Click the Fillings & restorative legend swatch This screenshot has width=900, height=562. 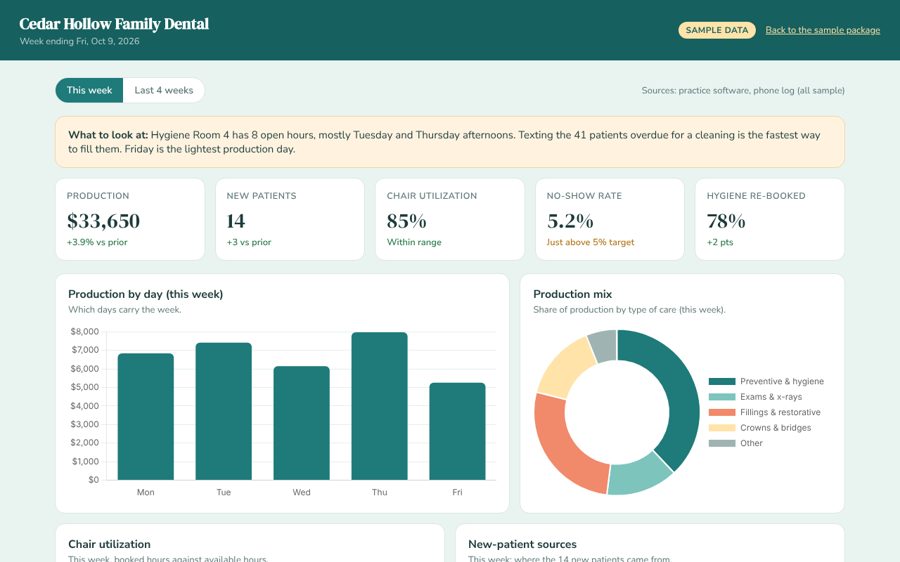pyautogui.click(x=722, y=412)
